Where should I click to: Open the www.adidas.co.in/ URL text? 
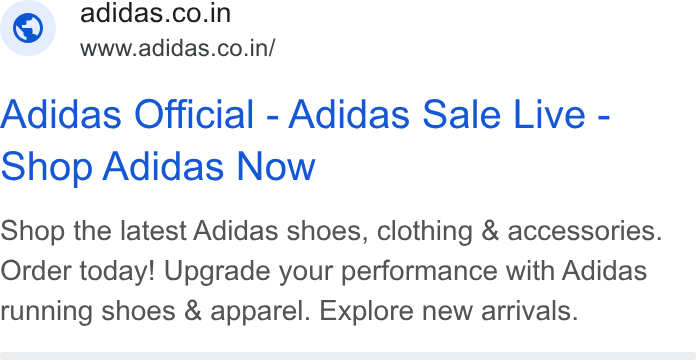tap(178, 48)
